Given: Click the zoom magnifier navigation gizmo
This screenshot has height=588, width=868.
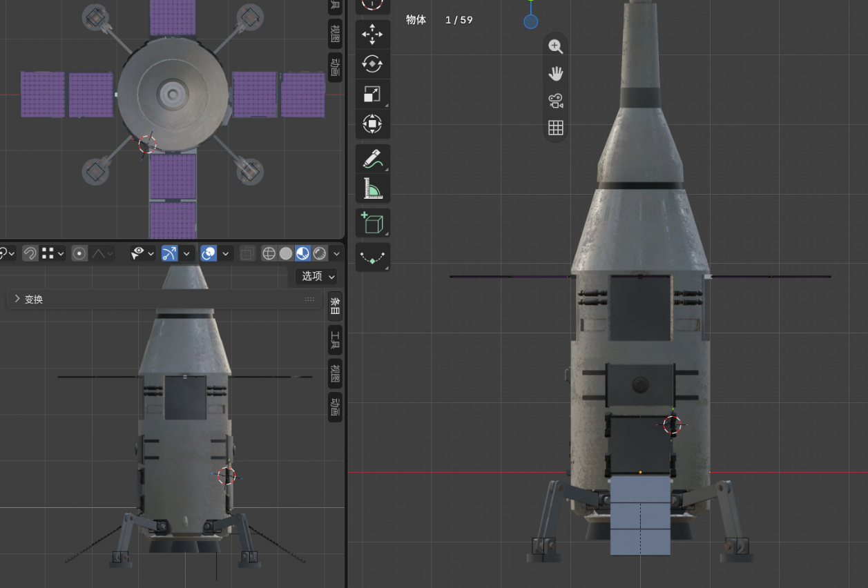Looking at the screenshot, I should pos(556,46).
